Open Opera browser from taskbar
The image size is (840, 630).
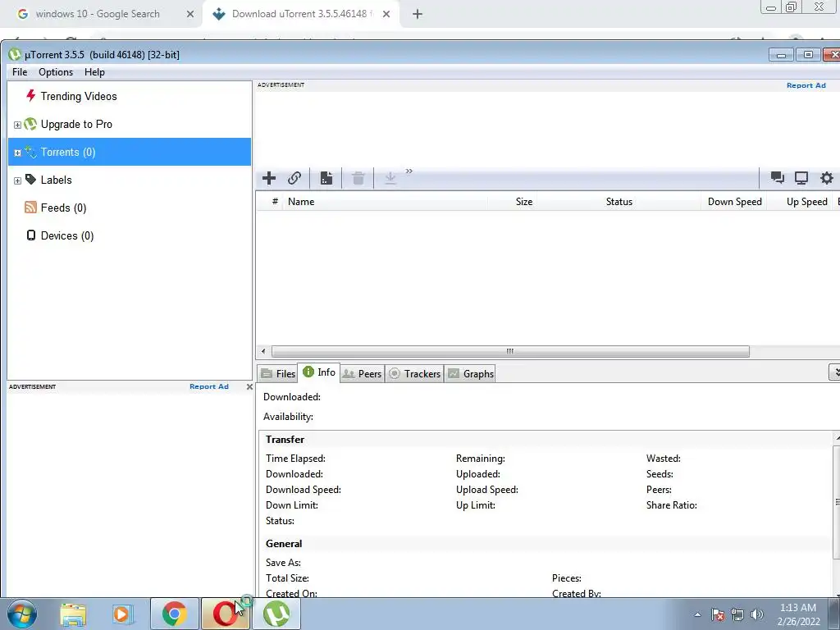[225, 614]
